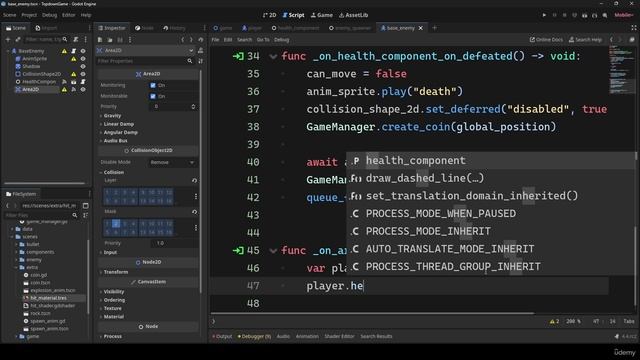Toggle the Monitorable checkbox
Viewport: 640px width, 360px height.
coord(153,96)
